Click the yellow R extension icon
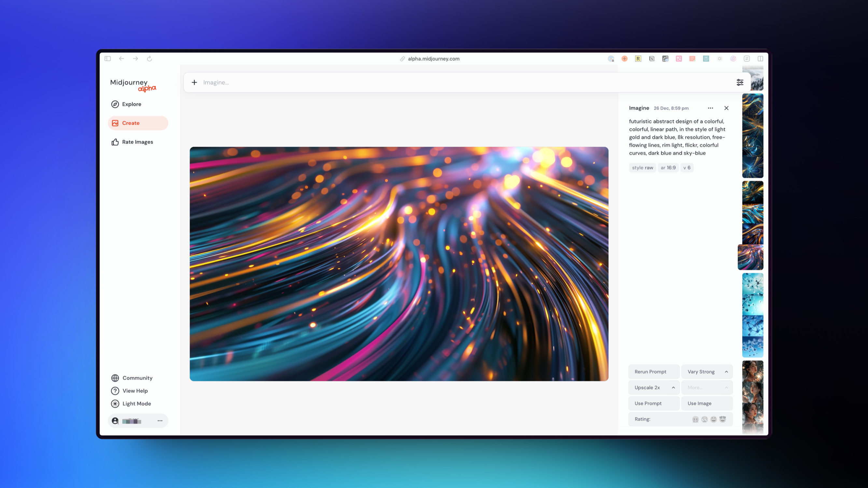This screenshot has width=868, height=488. 638,59
